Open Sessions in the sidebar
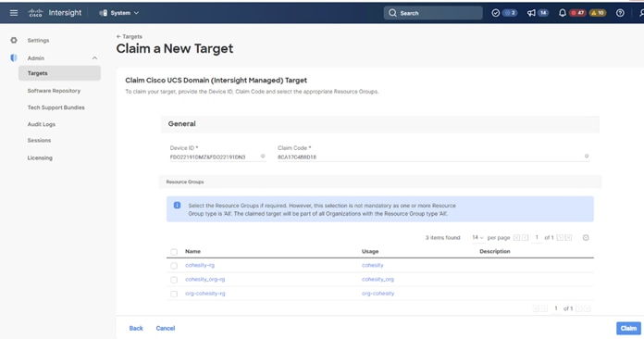The image size is (644, 339). pyautogui.click(x=39, y=140)
